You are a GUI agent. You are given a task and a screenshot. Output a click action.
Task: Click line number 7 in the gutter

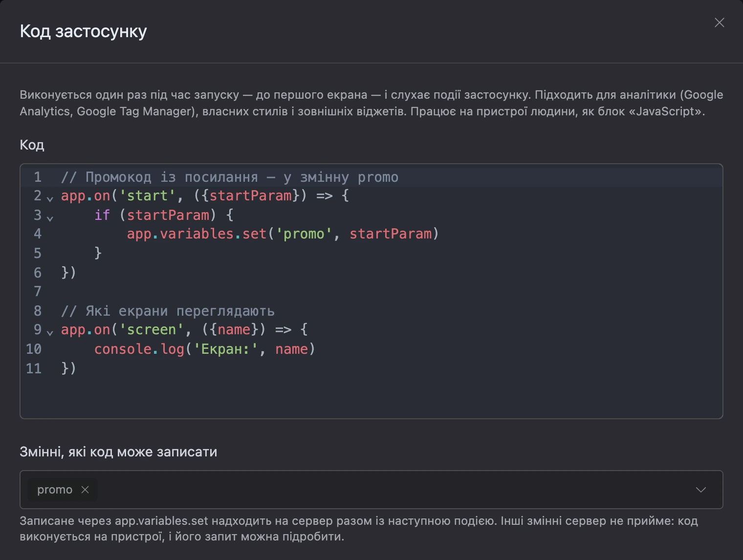click(37, 291)
